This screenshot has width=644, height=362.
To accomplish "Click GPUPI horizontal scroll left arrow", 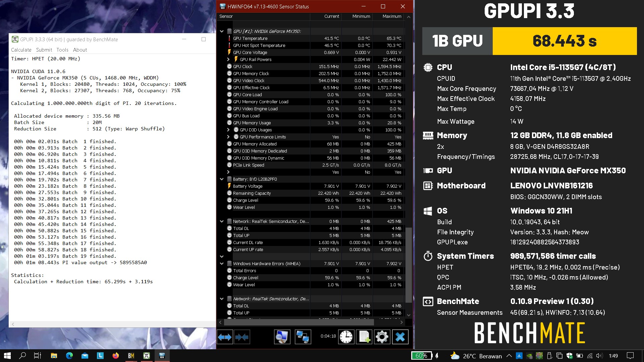I will [13, 324].
